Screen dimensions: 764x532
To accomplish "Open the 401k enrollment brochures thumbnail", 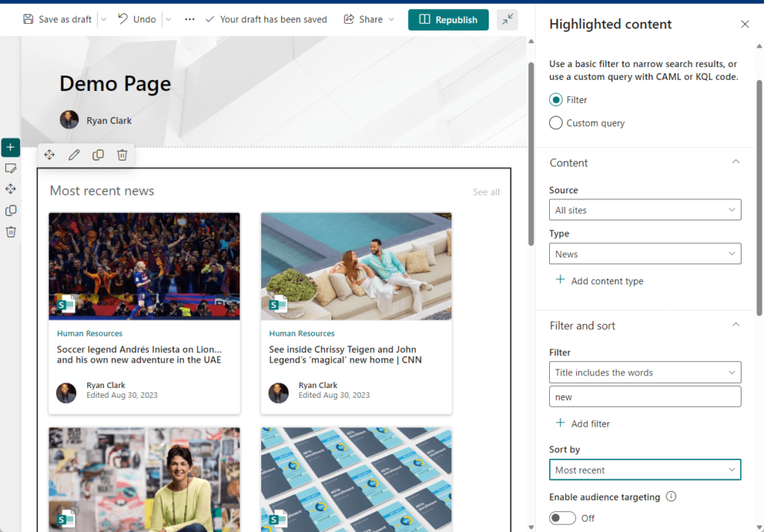I will pos(356,480).
